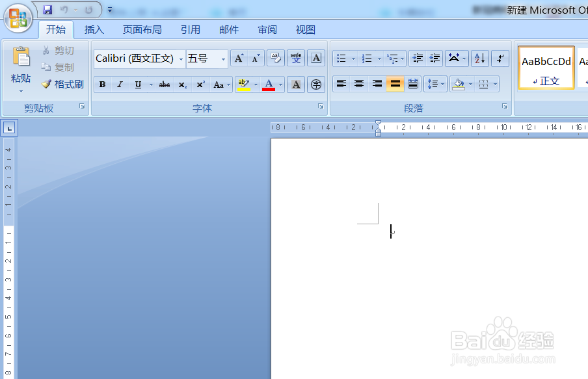The height and width of the screenshot is (379, 588).
Task: Toggle subscript formatting
Action: pos(182,85)
